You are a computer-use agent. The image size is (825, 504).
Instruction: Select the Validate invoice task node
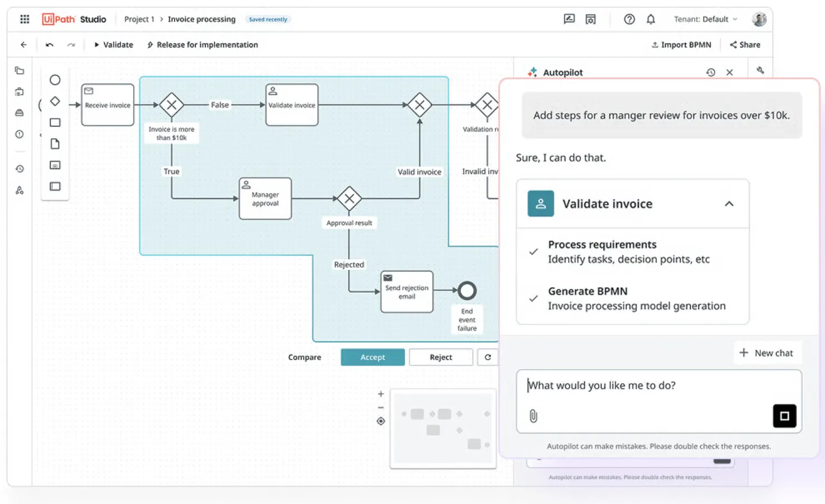tap(292, 105)
